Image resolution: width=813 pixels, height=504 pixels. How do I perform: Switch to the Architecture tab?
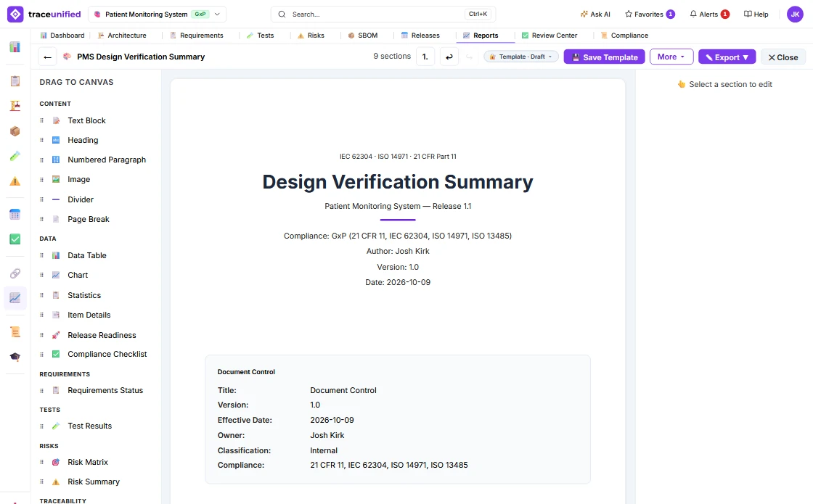coord(122,36)
